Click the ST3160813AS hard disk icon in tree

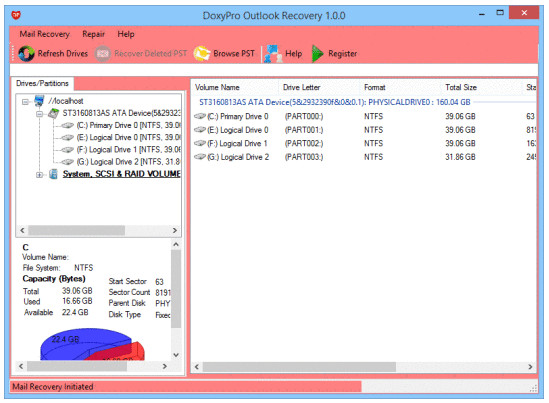coord(54,113)
